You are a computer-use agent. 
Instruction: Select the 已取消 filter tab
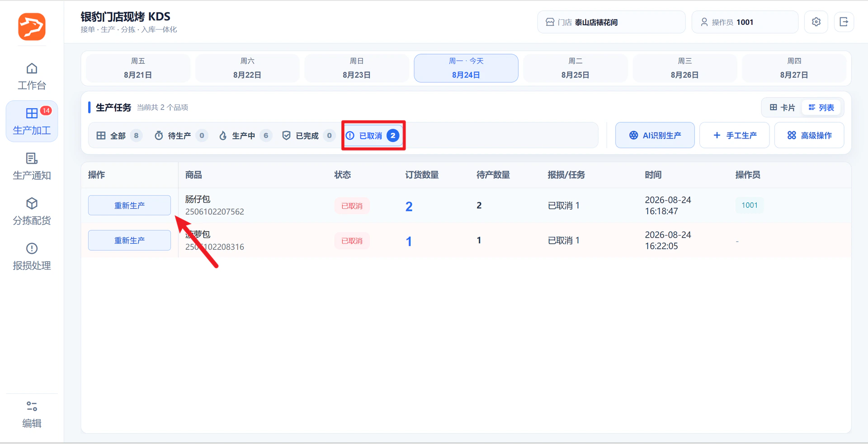[373, 136]
